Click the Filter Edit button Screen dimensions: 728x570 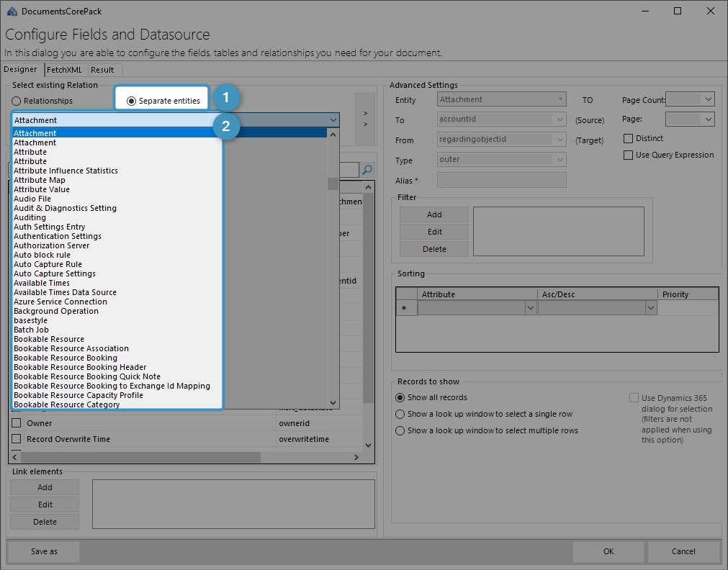[x=434, y=232]
